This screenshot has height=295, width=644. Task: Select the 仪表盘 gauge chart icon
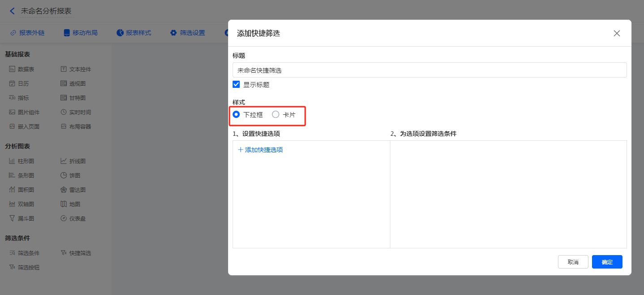[x=64, y=219]
